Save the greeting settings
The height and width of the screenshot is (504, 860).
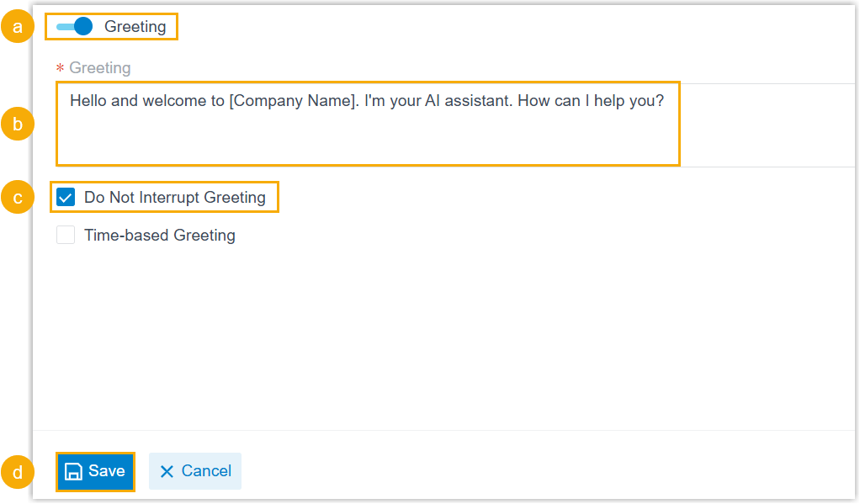[x=95, y=471]
